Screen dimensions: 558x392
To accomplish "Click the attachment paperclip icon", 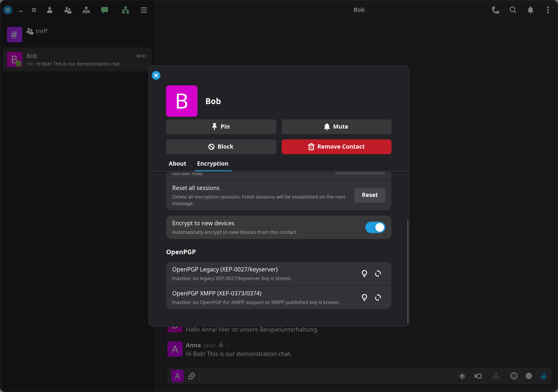I will pyautogui.click(x=192, y=376).
